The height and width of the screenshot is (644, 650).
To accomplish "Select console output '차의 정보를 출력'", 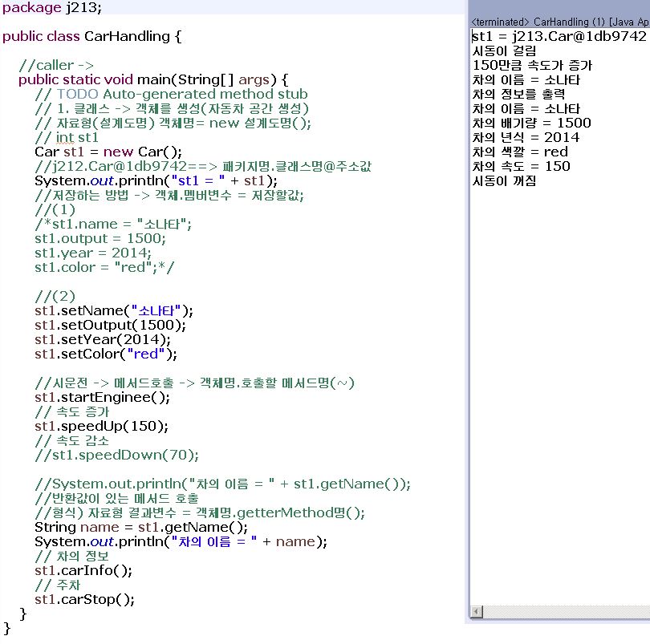I will point(518,94).
